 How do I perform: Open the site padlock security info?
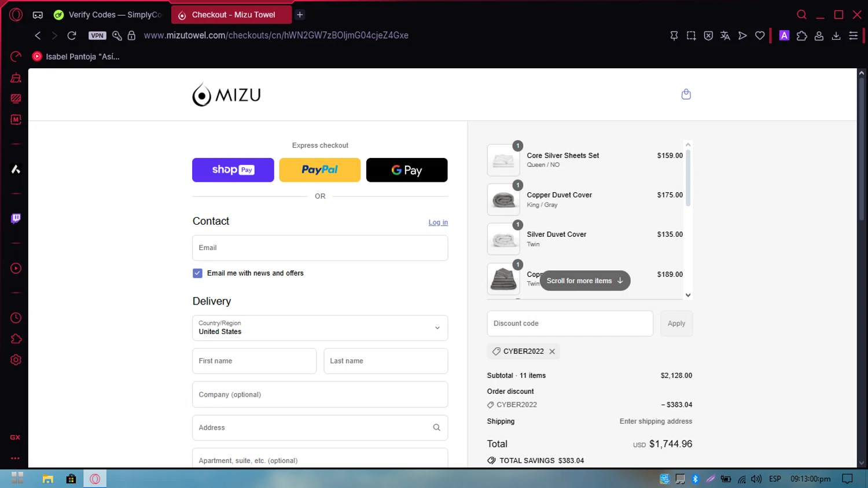coord(131,35)
